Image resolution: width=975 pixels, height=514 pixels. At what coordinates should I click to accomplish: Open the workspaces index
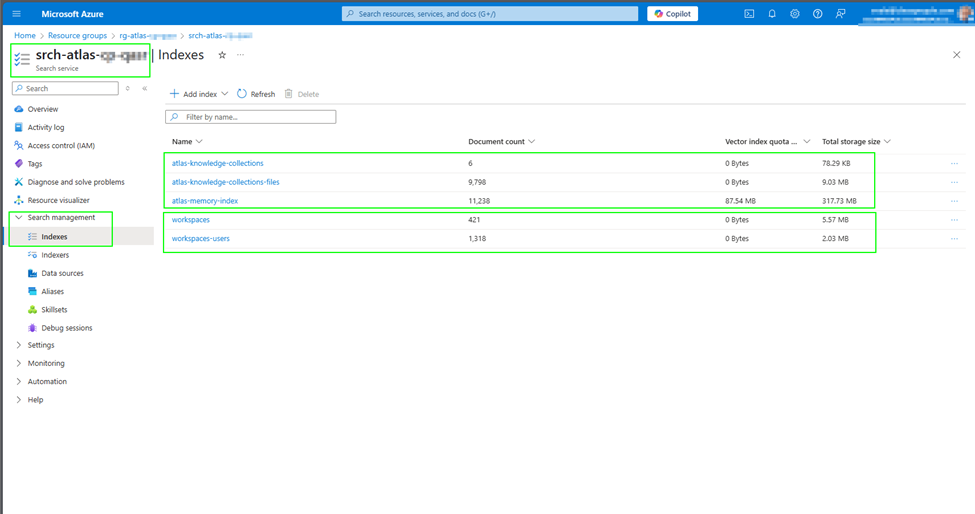[x=190, y=219]
